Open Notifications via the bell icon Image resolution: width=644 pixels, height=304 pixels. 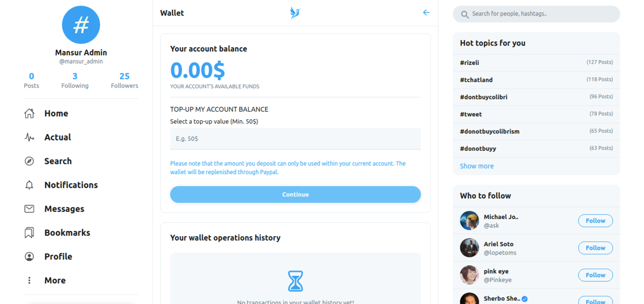tap(29, 185)
